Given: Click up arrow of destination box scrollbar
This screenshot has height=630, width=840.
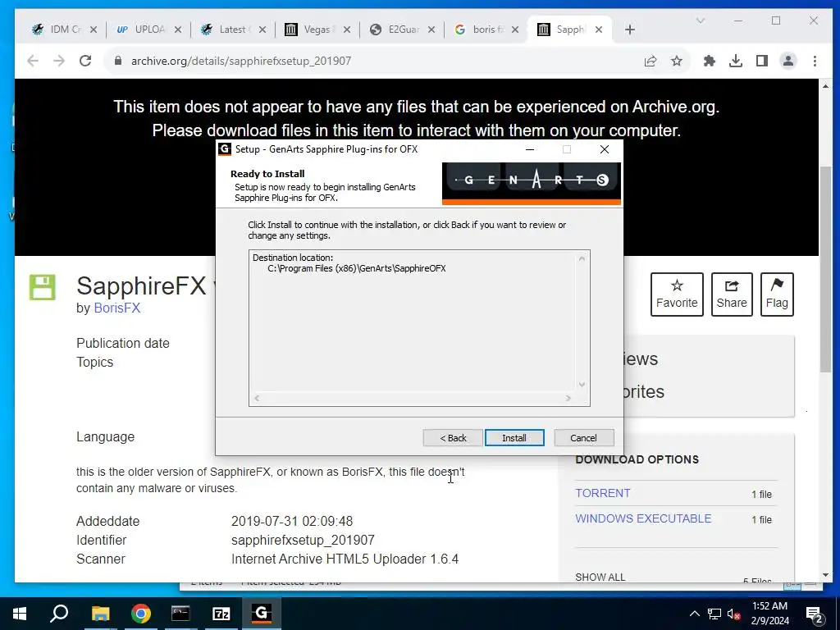Looking at the screenshot, I should [x=582, y=258].
